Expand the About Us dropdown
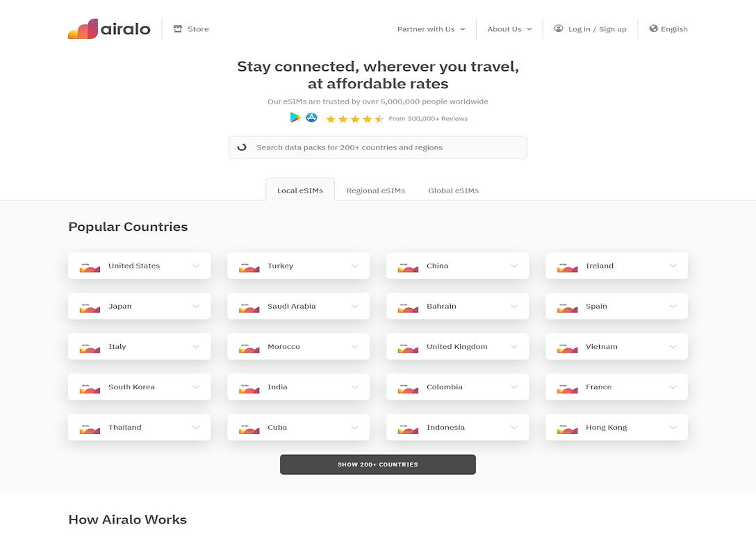This screenshot has width=756, height=543. pos(509,29)
